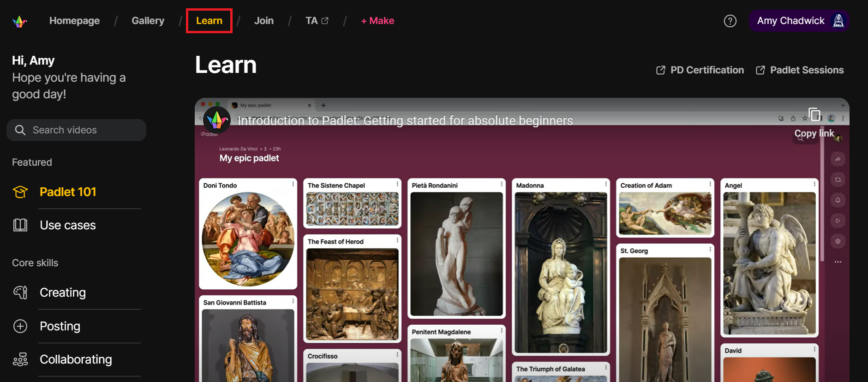Click the people icon beside Collaborating
The image size is (868, 382).
pyautogui.click(x=20, y=359)
